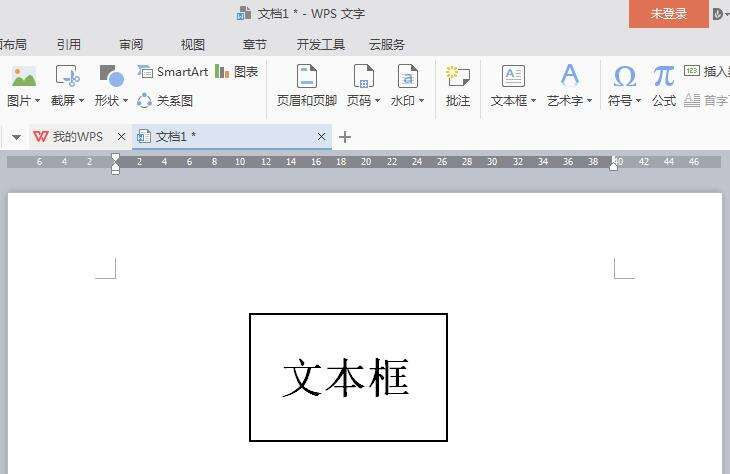Expand the 页码 dropdown arrow
Image resolution: width=730 pixels, height=474 pixels.
[378, 101]
